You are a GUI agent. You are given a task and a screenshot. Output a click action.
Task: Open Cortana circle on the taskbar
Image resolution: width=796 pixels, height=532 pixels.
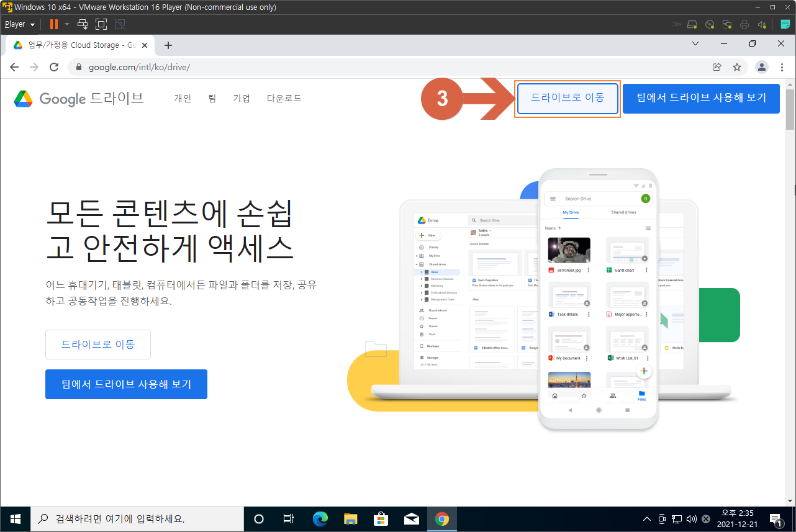(x=259, y=519)
